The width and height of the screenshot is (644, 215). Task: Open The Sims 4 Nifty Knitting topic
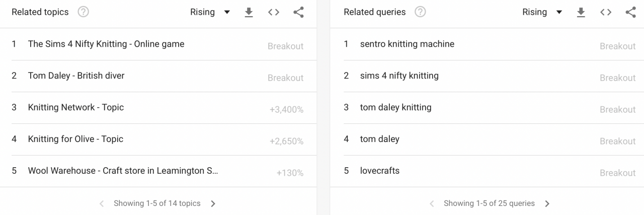click(x=106, y=44)
